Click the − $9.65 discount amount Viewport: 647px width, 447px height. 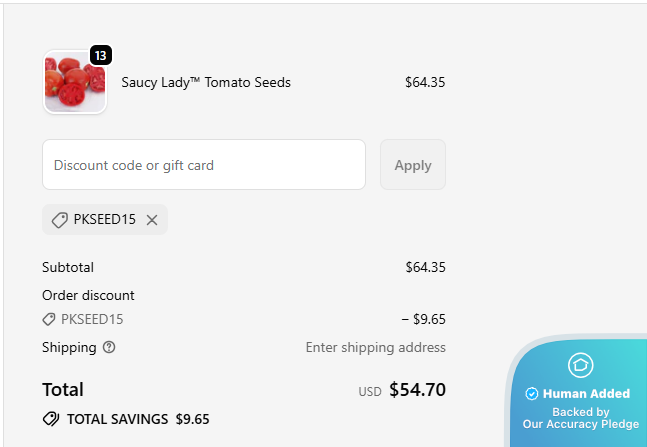pos(423,320)
